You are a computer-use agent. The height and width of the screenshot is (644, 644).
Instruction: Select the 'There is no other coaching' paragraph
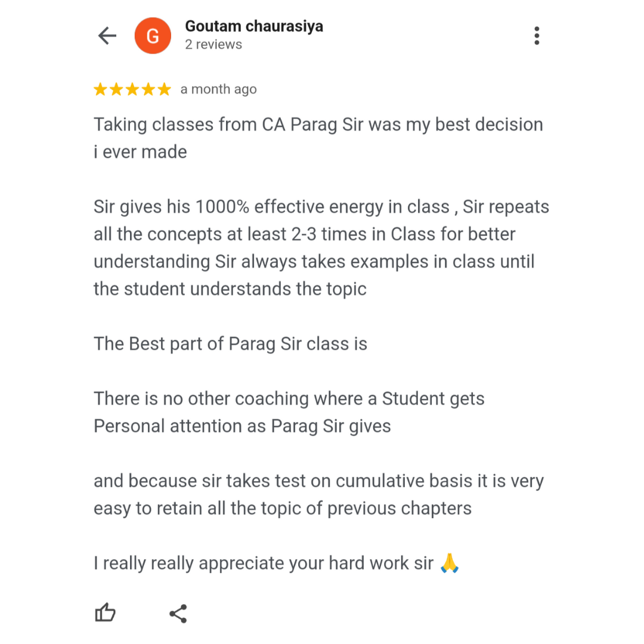pyautogui.click(x=289, y=413)
